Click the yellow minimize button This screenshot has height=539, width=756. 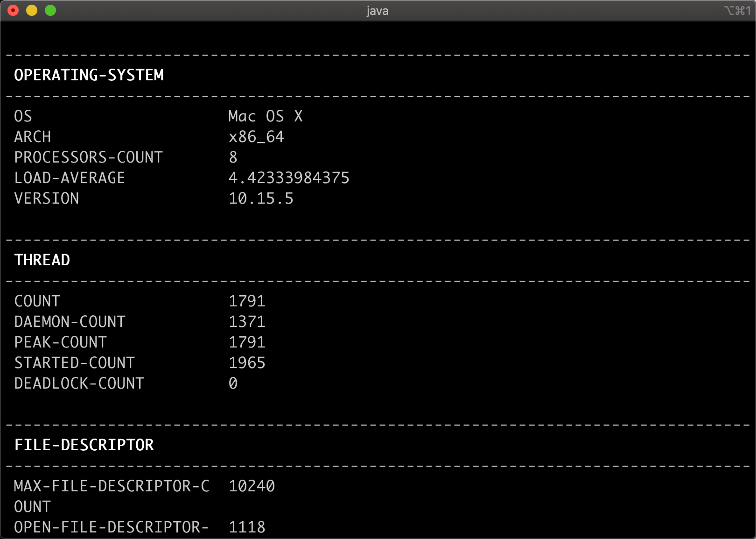[31, 10]
